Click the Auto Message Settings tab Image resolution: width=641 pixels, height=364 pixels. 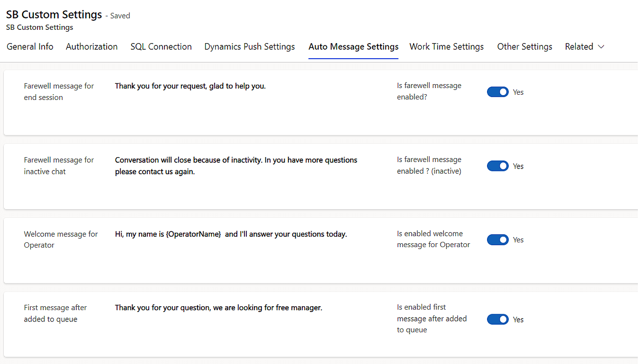tap(353, 46)
